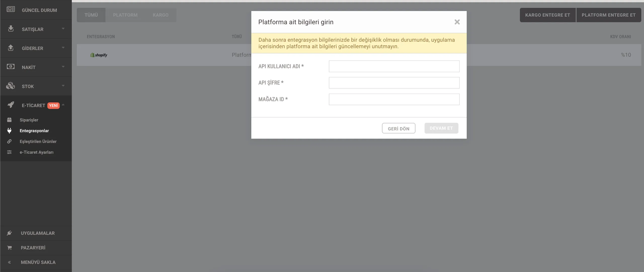The image size is (644, 272).
Task: Expand the Satışlar menu arrow
Action: click(63, 29)
